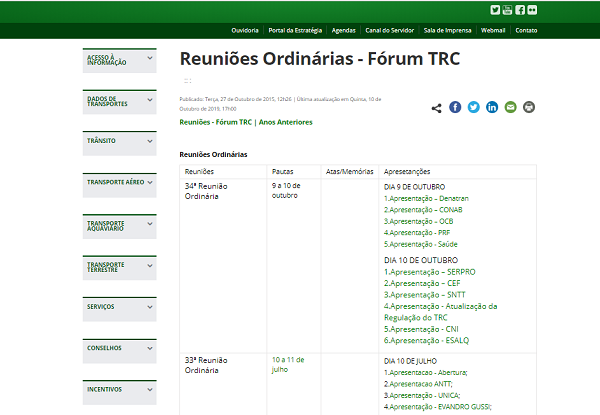
Task: Expand Dados de Transportes sidebar section
Action: (120, 100)
